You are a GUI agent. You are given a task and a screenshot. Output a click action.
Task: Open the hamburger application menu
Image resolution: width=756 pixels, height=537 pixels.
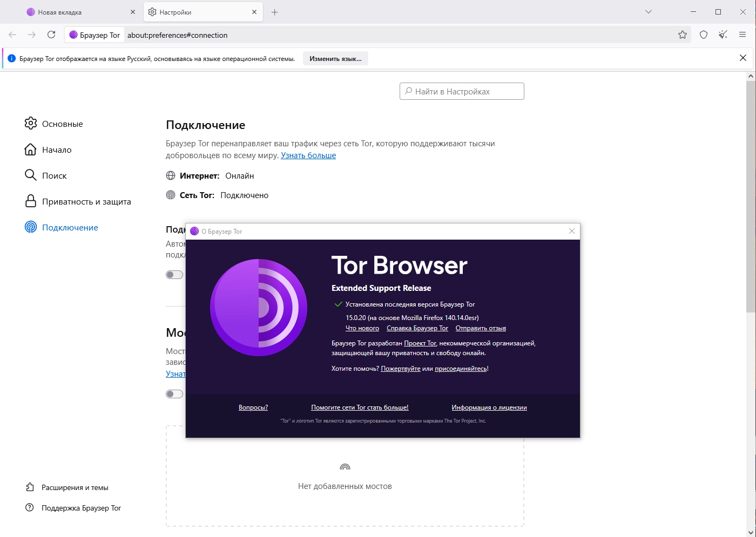[x=742, y=35]
